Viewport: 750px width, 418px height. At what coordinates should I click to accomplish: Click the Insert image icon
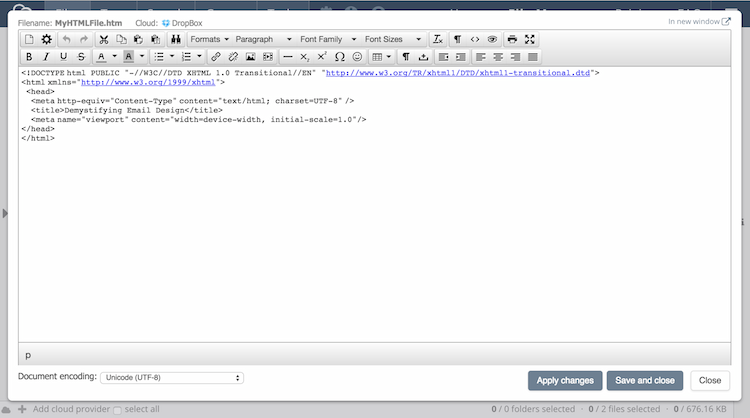click(x=250, y=57)
